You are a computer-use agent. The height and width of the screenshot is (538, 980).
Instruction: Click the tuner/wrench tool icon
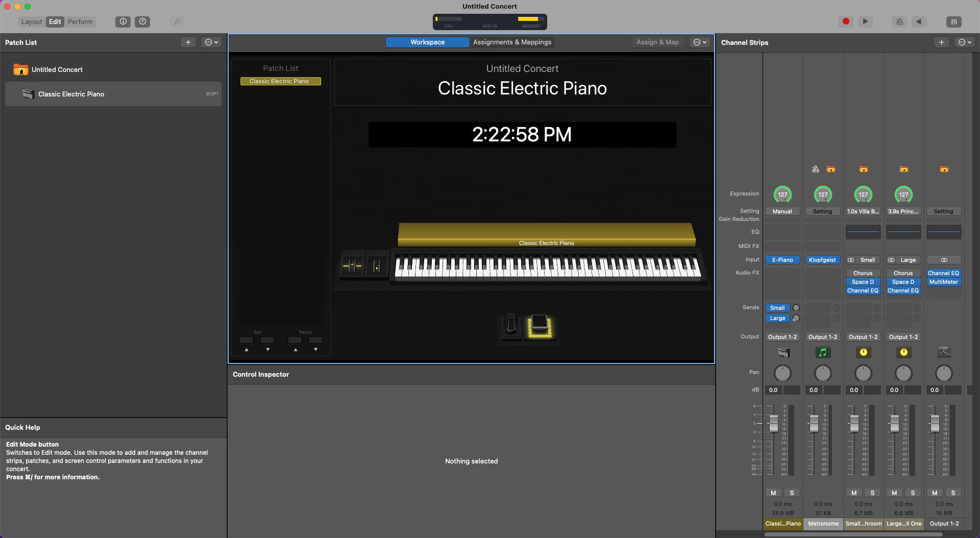pos(177,21)
